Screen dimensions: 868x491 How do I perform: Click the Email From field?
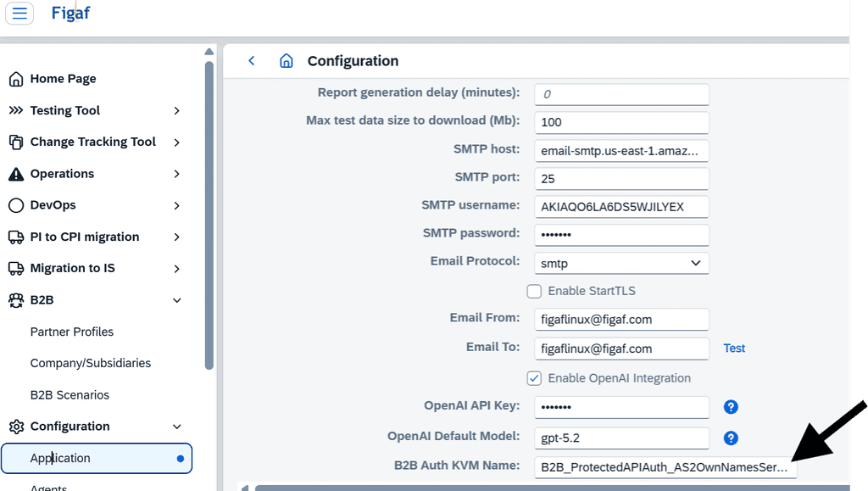(x=621, y=320)
